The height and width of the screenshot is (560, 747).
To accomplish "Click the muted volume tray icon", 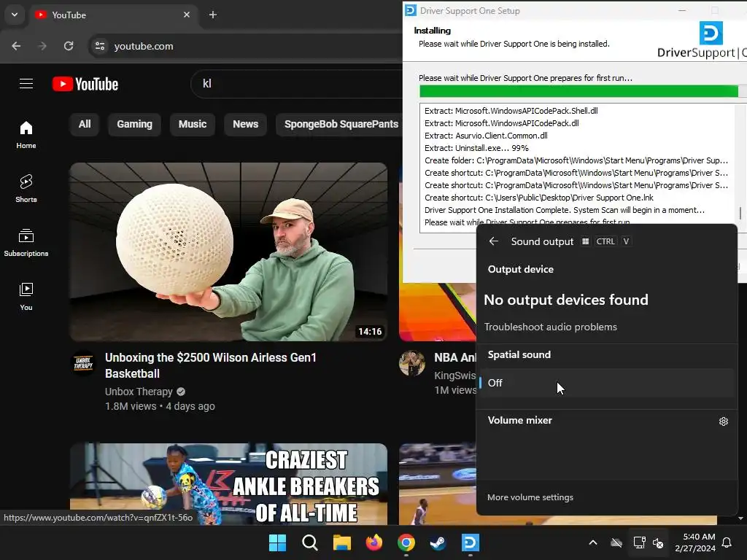I will coord(658,542).
